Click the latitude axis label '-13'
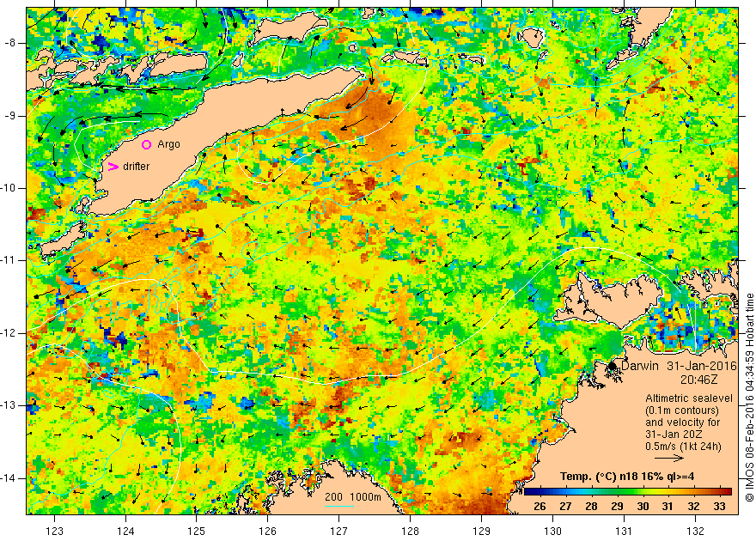 coord(8,405)
